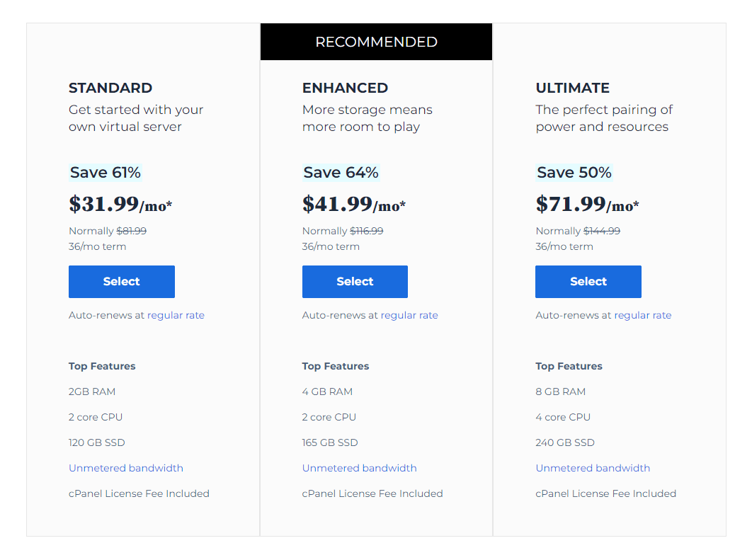Click the ULTIMATE plan title
The height and width of the screenshot is (560, 752).
pyautogui.click(x=572, y=88)
